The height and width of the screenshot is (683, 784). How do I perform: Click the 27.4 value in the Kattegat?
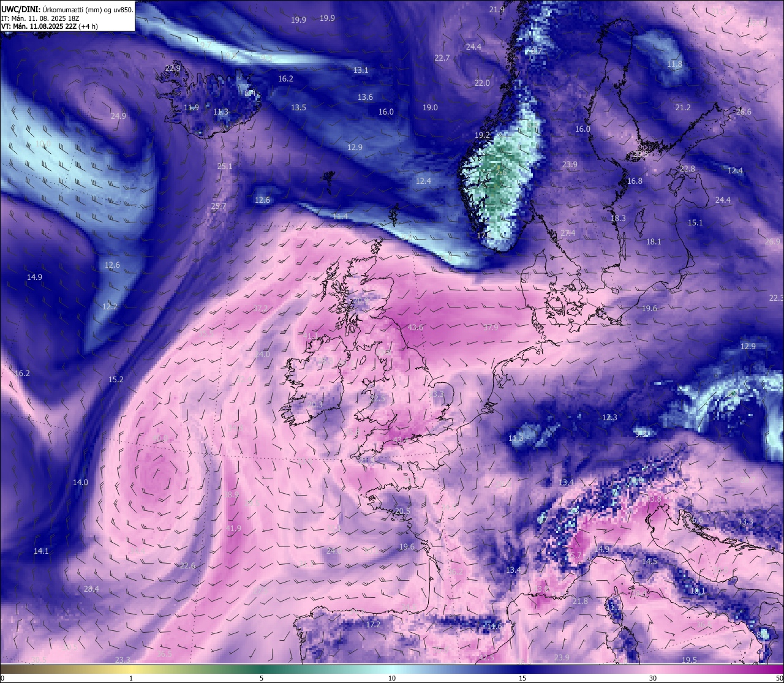pos(568,233)
